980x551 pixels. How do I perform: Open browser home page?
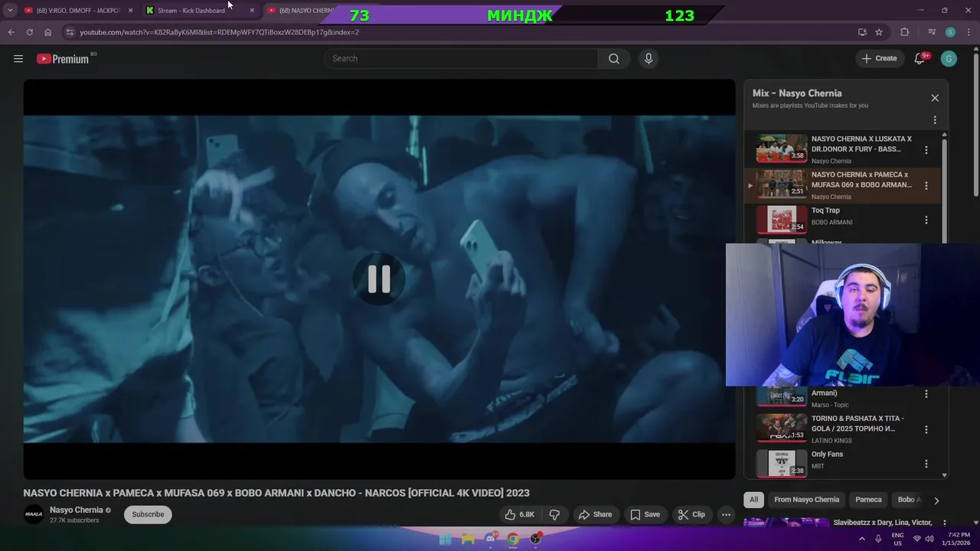coord(47,32)
